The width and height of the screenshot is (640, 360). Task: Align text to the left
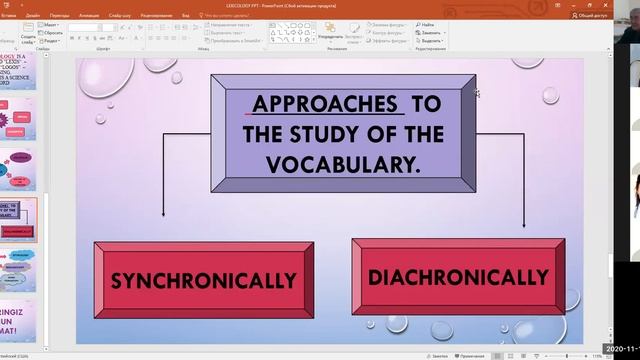pos(150,38)
